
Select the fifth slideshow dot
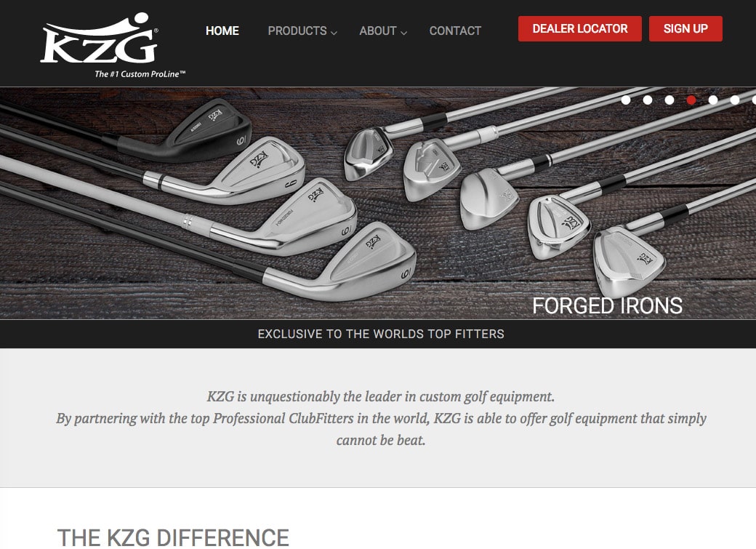[713, 100]
